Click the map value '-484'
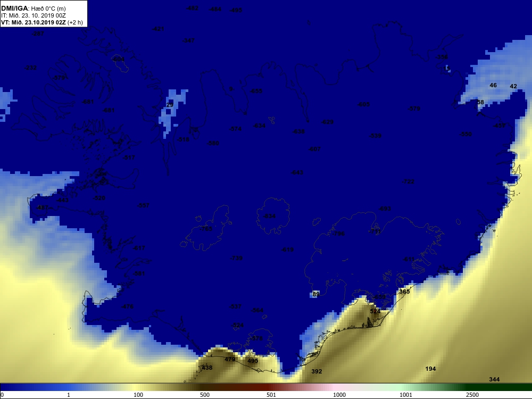 tap(215, 9)
